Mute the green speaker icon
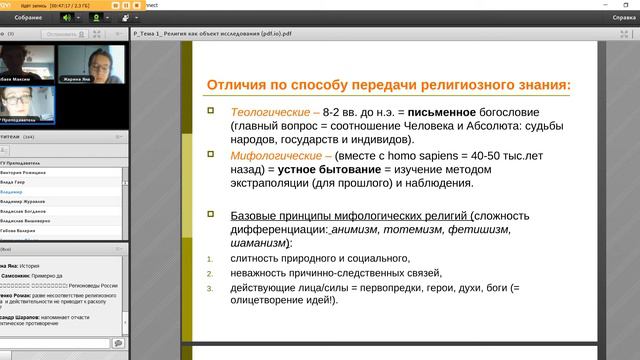The height and width of the screenshot is (360, 640). pos(66,18)
